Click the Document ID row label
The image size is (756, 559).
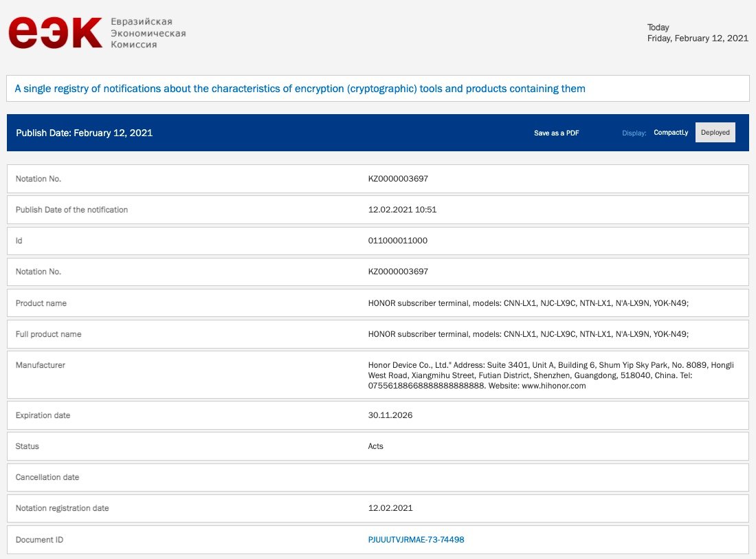(x=39, y=540)
